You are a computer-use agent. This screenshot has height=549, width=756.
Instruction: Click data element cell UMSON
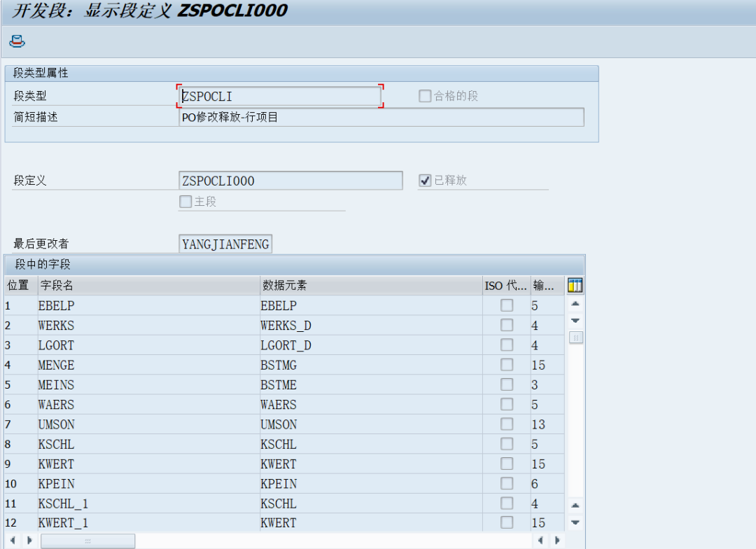tap(371, 424)
